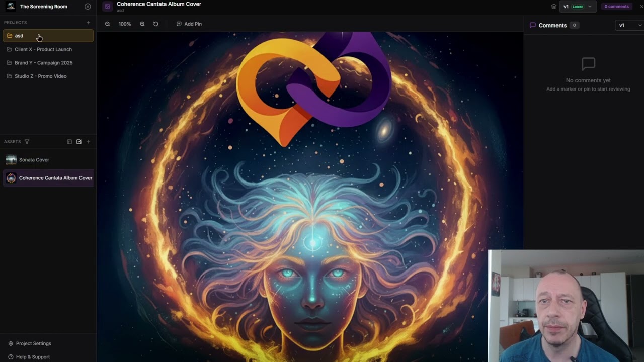Click Add Pin button

[189, 24]
